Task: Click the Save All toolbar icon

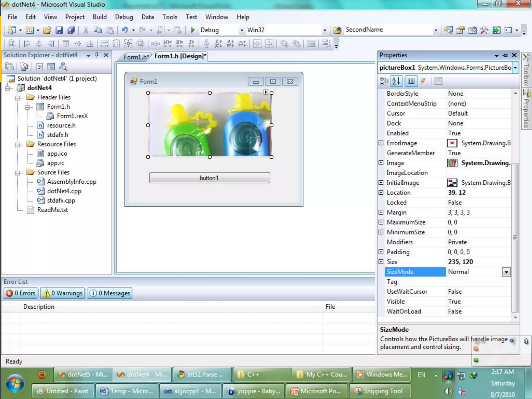Action: (71, 30)
